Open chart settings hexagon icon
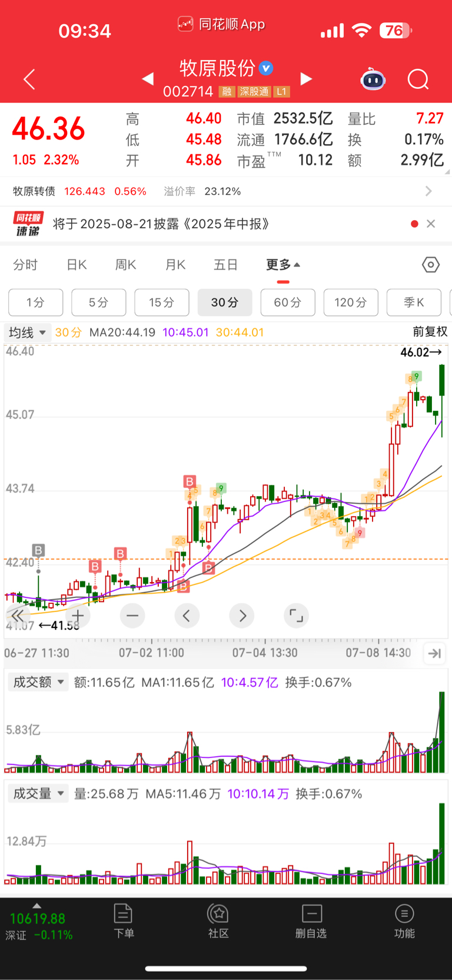This screenshot has width=452, height=980. coord(431,265)
